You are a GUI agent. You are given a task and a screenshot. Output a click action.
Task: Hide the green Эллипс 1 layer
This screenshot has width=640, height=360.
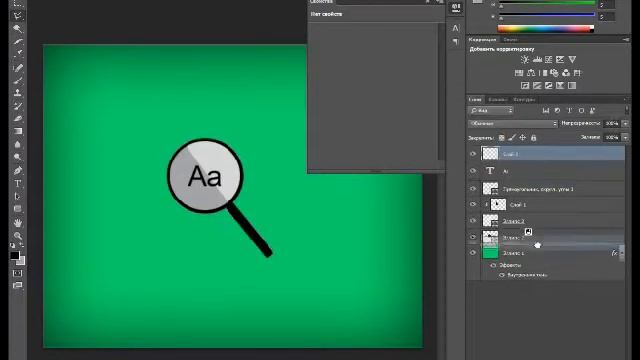[x=473, y=253]
